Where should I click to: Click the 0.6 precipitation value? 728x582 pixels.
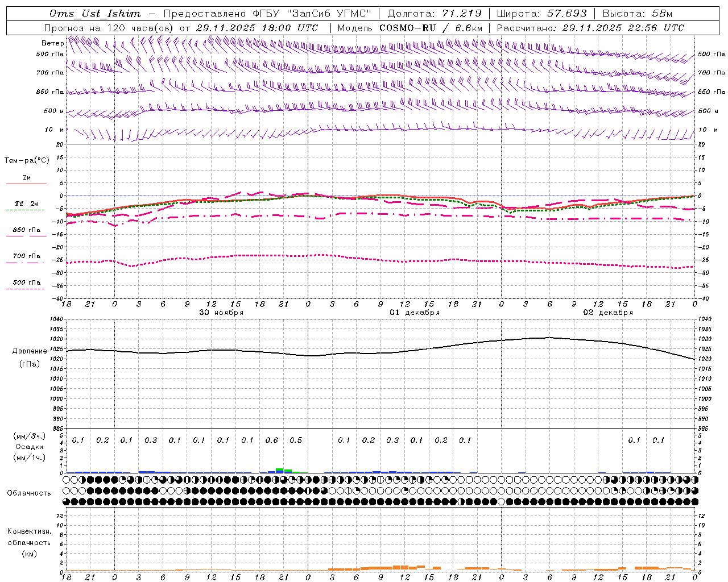pos(272,440)
